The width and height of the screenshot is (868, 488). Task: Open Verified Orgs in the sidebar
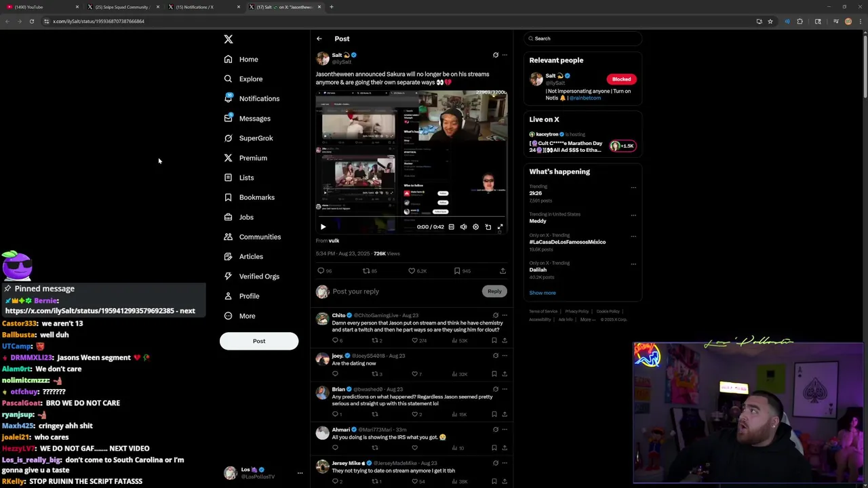[252, 277]
